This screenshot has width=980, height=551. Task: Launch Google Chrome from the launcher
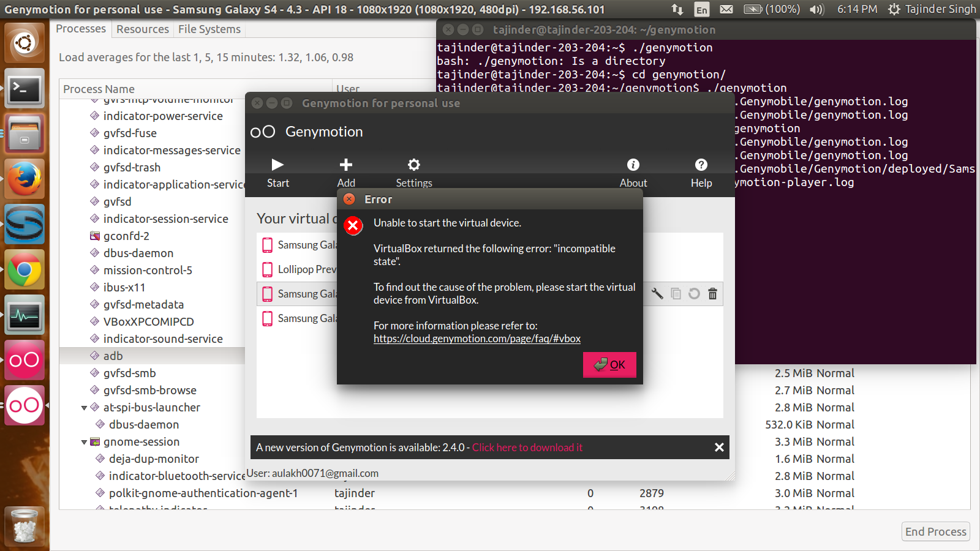(24, 269)
